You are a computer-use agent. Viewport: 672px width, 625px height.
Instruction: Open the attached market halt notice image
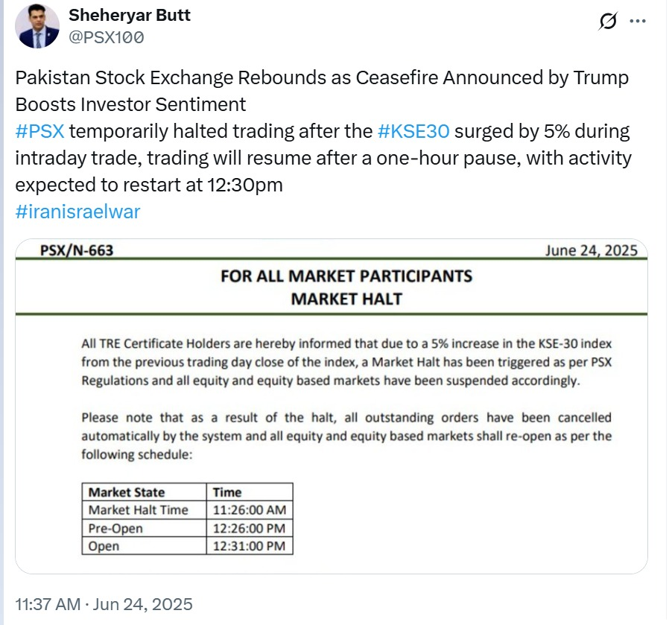click(x=332, y=406)
